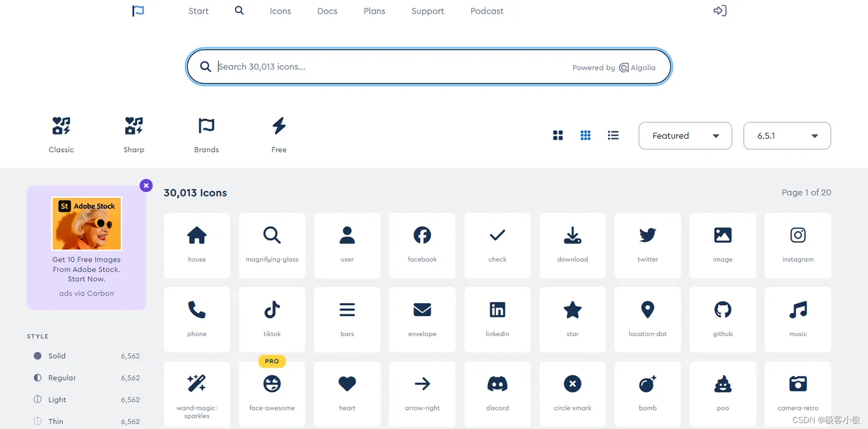Click the ads via Carbon link
The height and width of the screenshot is (429, 868).
87,293
